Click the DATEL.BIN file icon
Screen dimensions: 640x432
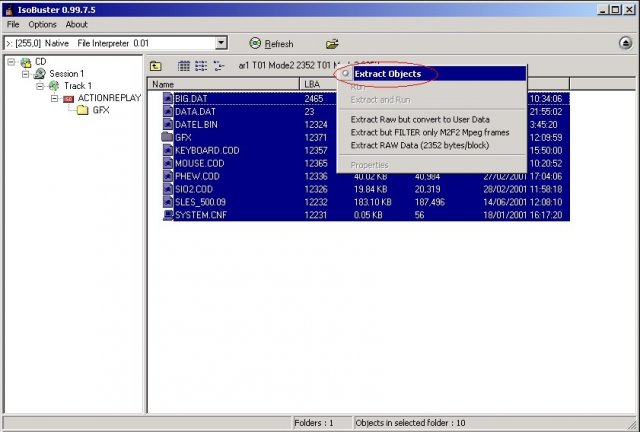click(168, 124)
